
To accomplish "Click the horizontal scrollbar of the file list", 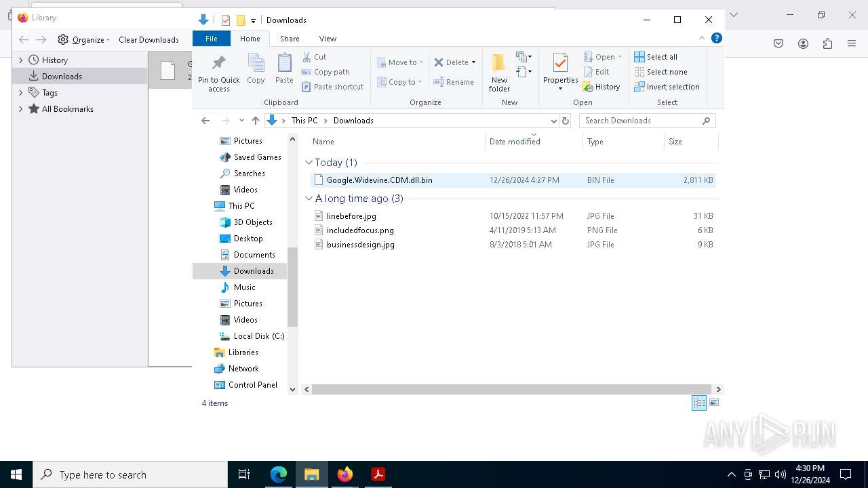I will click(x=512, y=389).
